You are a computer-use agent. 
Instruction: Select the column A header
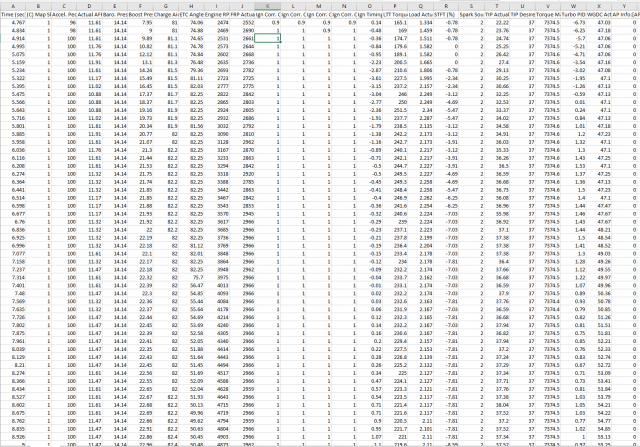(x=13, y=6)
